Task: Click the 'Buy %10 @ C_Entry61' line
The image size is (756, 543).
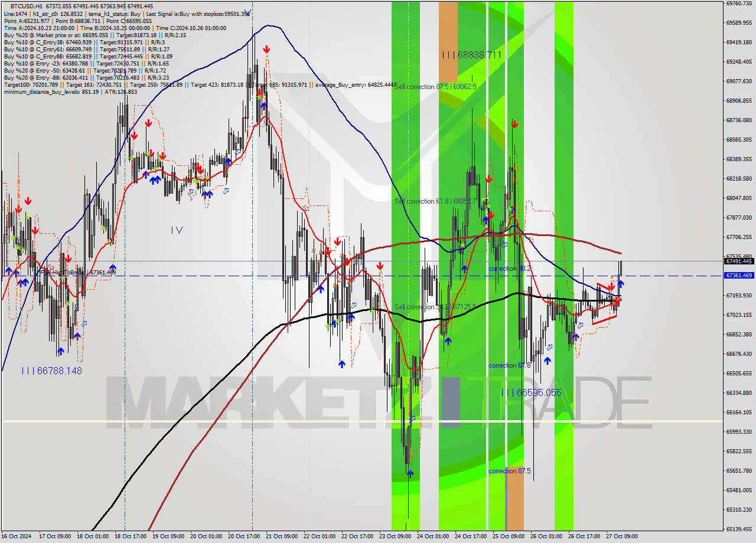Action: [86, 50]
